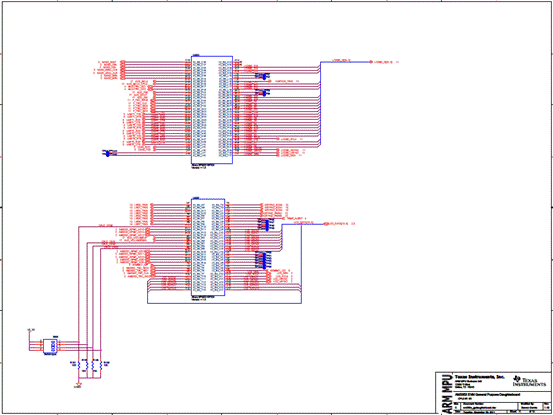Select the rightmost resistor above ground
Image resolution: width=553 pixels, height=415 pixels.
[x=101, y=366]
